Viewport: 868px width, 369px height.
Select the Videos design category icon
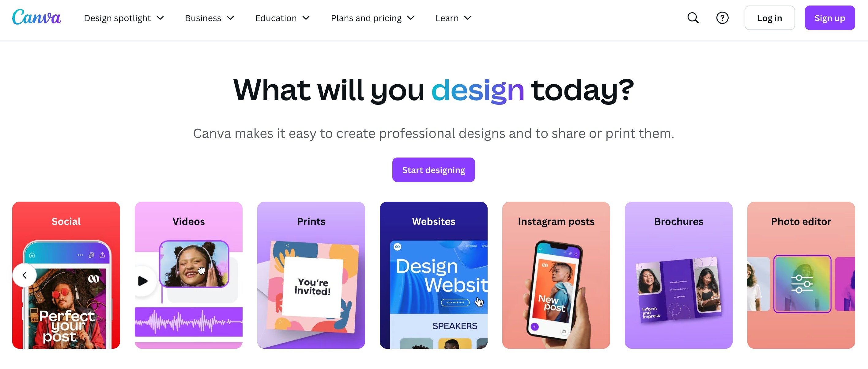coord(188,275)
